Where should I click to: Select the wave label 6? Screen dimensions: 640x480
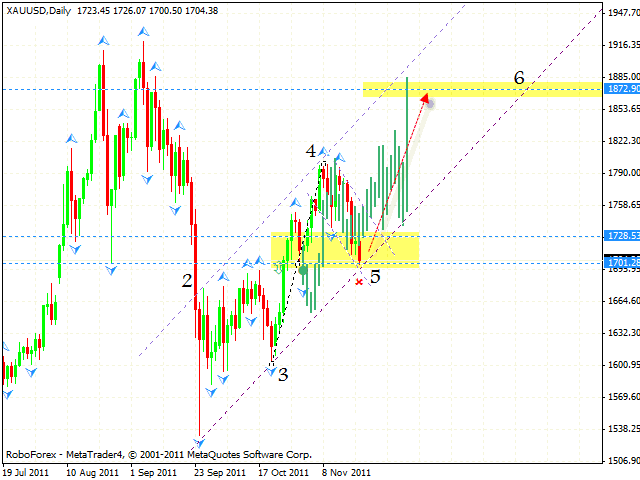click(518, 77)
